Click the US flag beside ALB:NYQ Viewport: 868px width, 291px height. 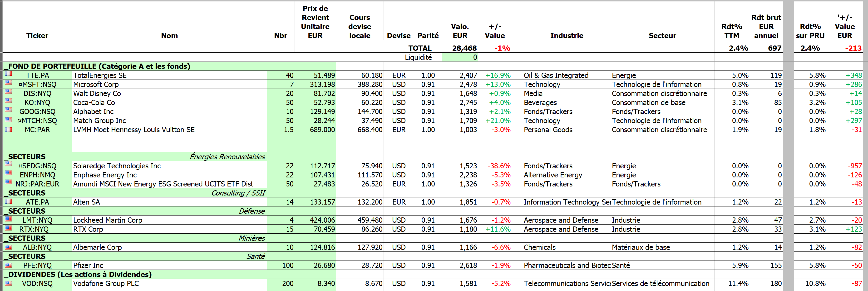tap(8, 247)
